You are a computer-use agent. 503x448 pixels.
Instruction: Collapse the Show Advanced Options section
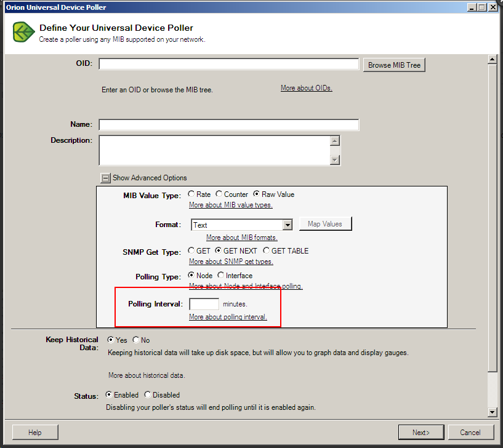[x=105, y=178]
